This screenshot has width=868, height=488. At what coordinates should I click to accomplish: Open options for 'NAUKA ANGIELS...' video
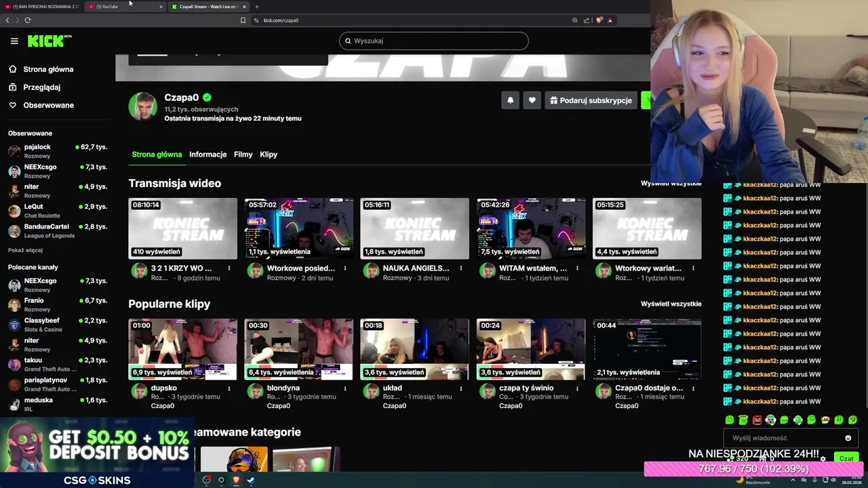tap(461, 268)
